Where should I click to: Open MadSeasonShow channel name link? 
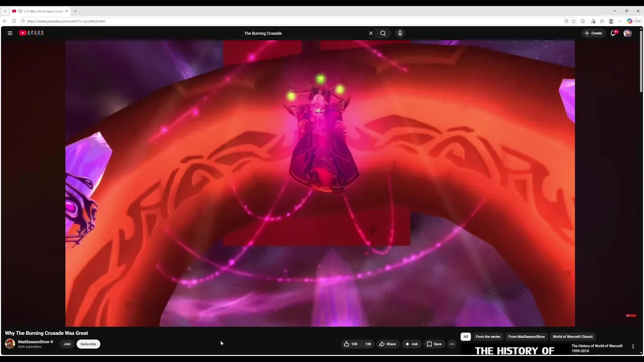click(x=34, y=342)
